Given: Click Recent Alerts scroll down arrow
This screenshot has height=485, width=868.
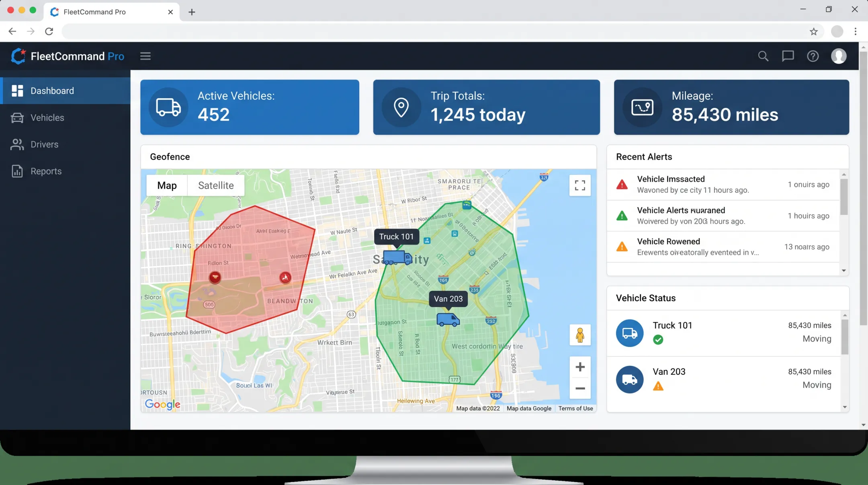Looking at the screenshot, I should (x=844, y=271).
